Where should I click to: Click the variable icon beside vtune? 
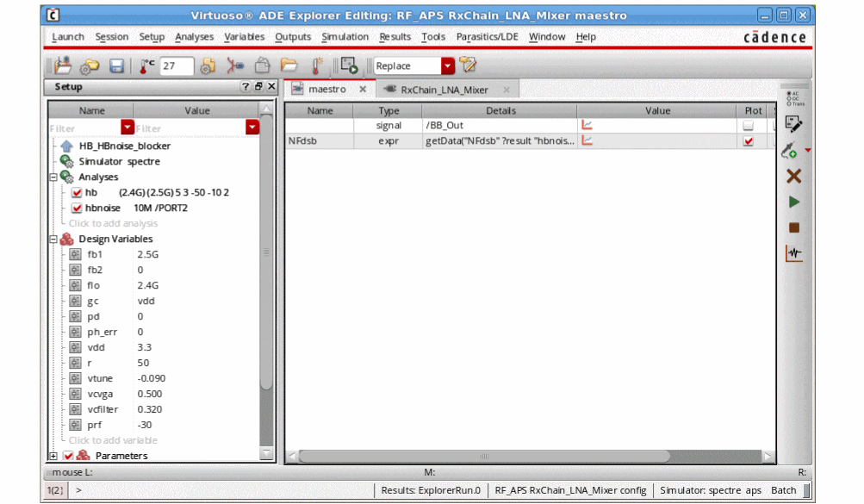(x=76, y=378)
